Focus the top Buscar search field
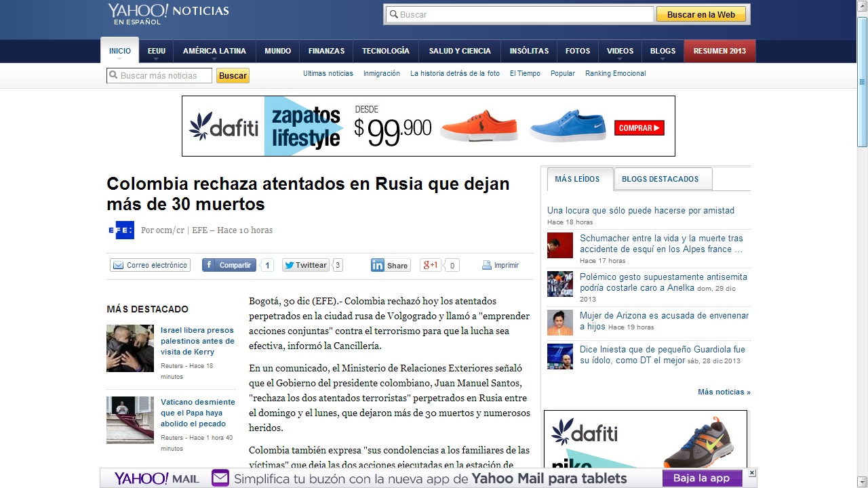 519,14
